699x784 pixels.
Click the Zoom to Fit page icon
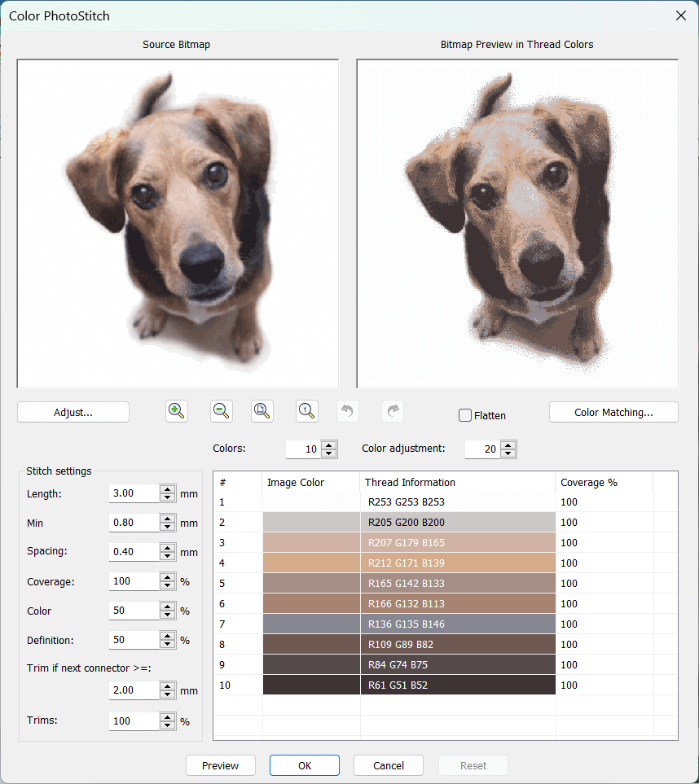coord(262,411)
